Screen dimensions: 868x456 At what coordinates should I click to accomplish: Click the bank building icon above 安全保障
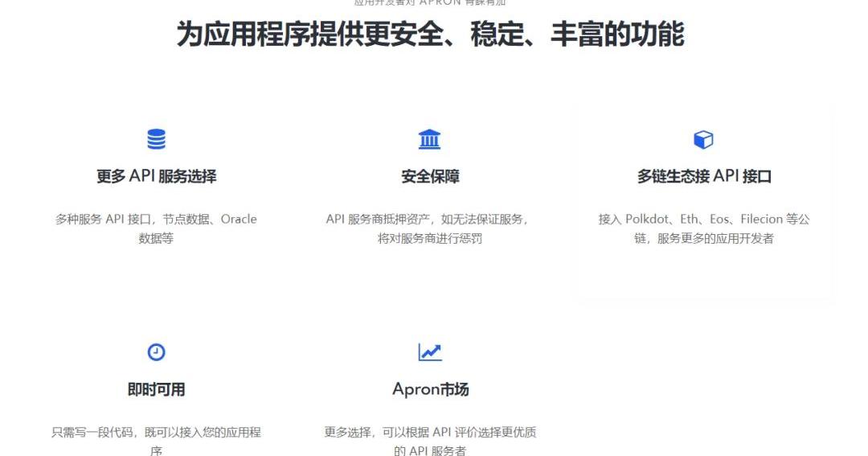coord(430,139)
